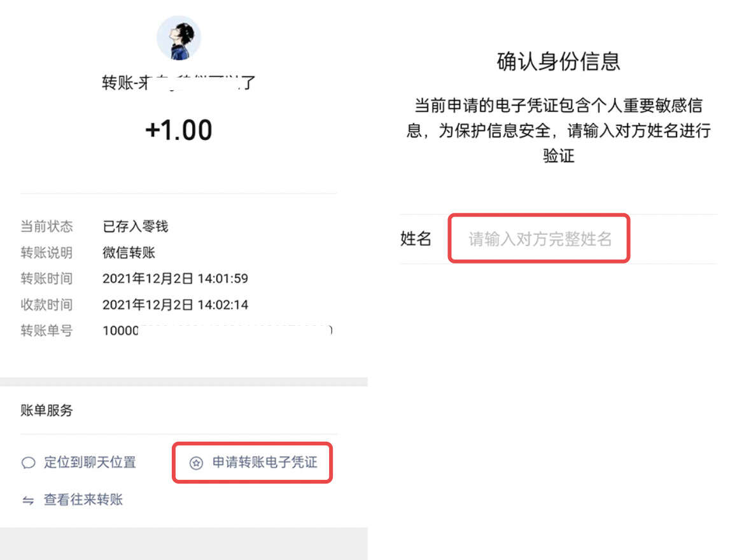The image size is (737, 560).
Task: Click the two-arrow transfer history icon
Action: (x=28, y=500)
